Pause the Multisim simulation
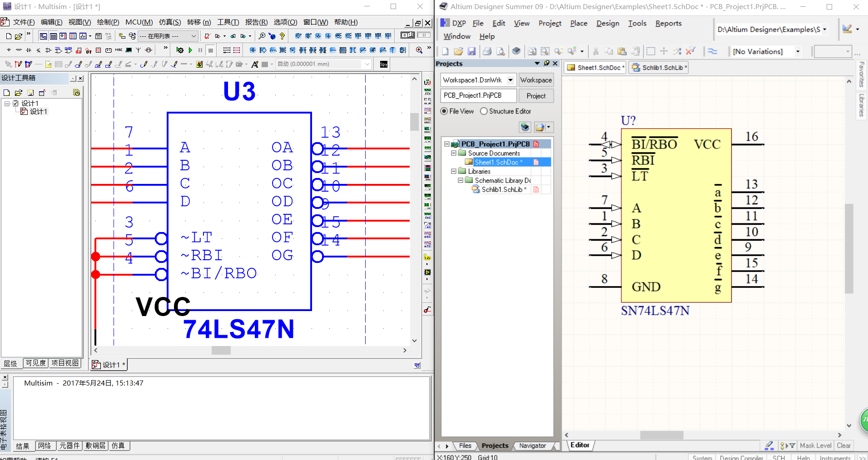 200,50
